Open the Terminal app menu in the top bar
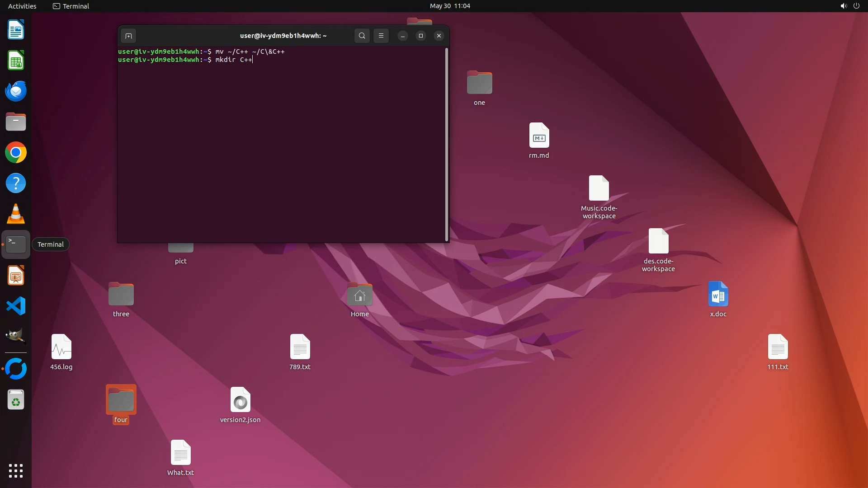The image size is (868, 488). click(x=71, y=6)
